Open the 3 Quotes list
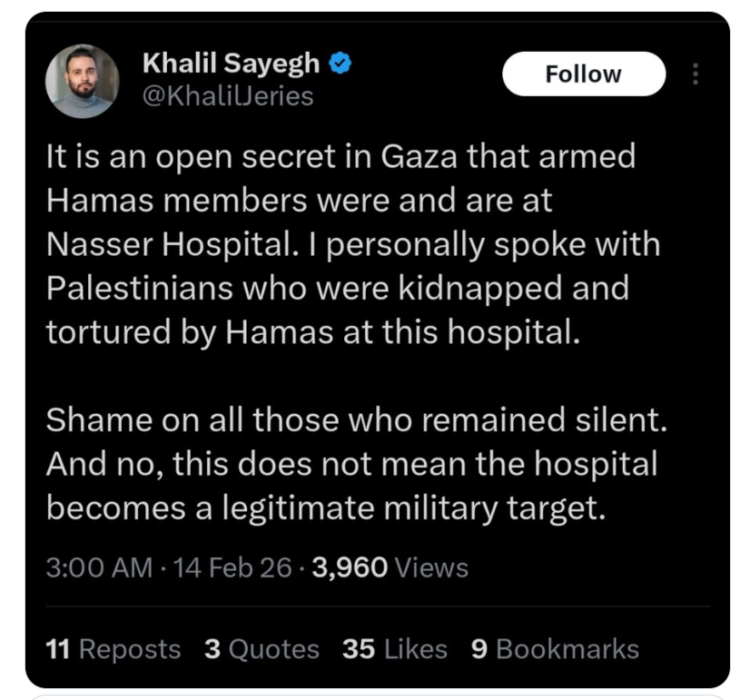This screenshot has height=700, width=750. click(x=262, y=649)
